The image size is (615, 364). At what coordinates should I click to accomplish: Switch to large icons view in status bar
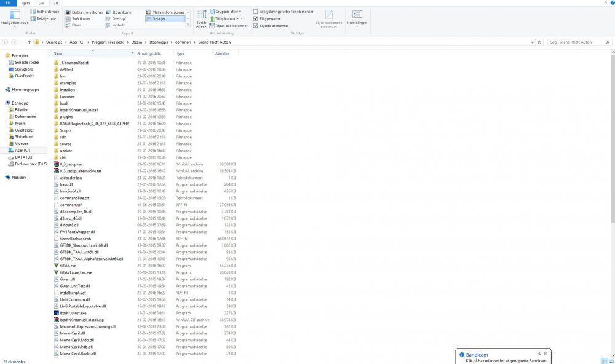click(x=611, y=361)
